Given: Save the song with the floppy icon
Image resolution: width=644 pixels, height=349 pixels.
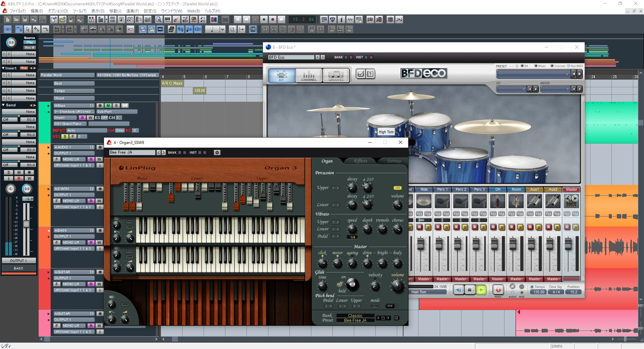Looking at the screenshot, I should point(25,19).
